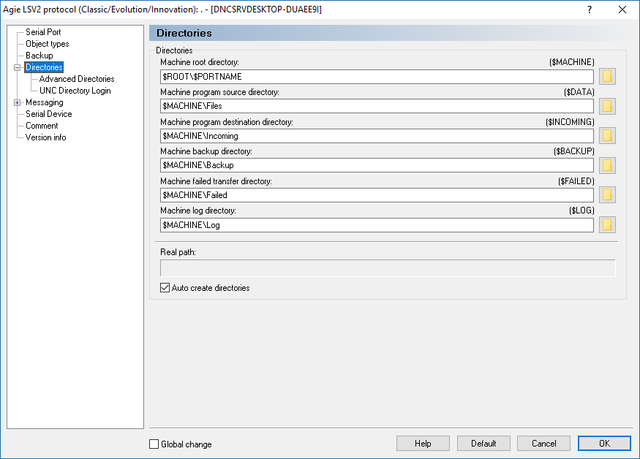Restore settings with Default button
The width and height of the screenshot is (640, 459).
[x=483, y=443]
